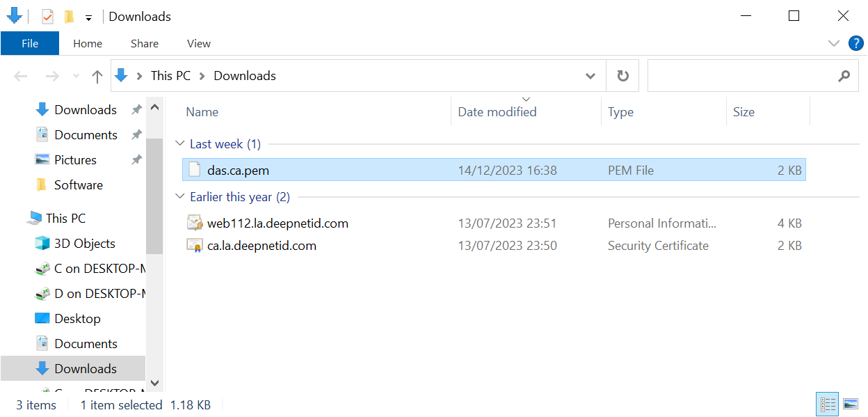
Task: Switch to the View ribbon tab
Action: click(x=198, y=43)
